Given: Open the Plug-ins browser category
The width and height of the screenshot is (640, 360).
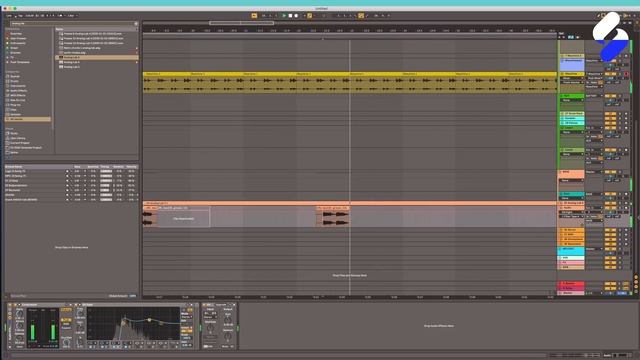Looking at the screenshot, I should click(x=15, y=105).
